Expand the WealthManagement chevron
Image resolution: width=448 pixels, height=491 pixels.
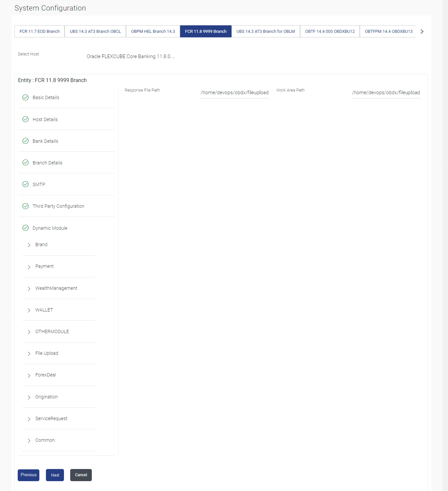coord(29,288)
